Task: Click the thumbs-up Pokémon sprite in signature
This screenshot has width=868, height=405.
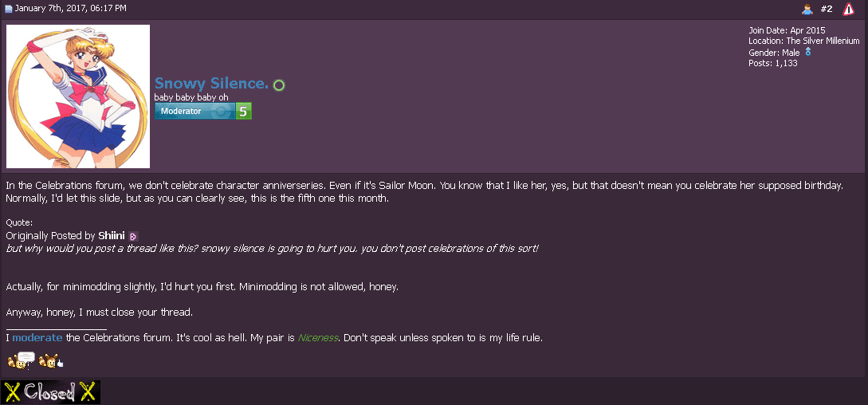Action: coord(52,360)
